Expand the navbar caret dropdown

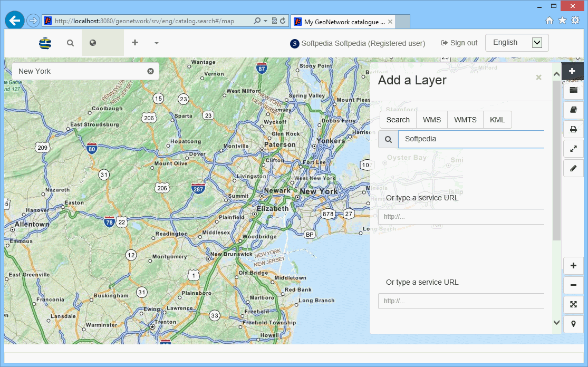click(x=157, y=43)
